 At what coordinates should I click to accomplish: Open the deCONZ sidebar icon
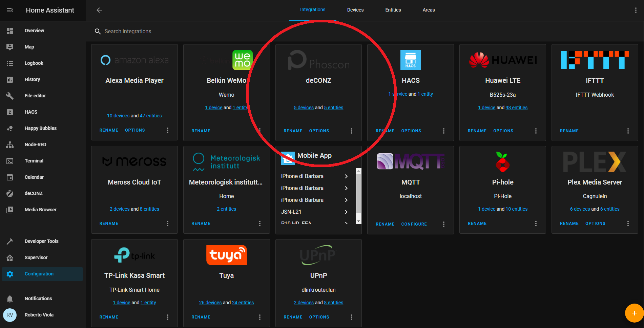(10, 193)
